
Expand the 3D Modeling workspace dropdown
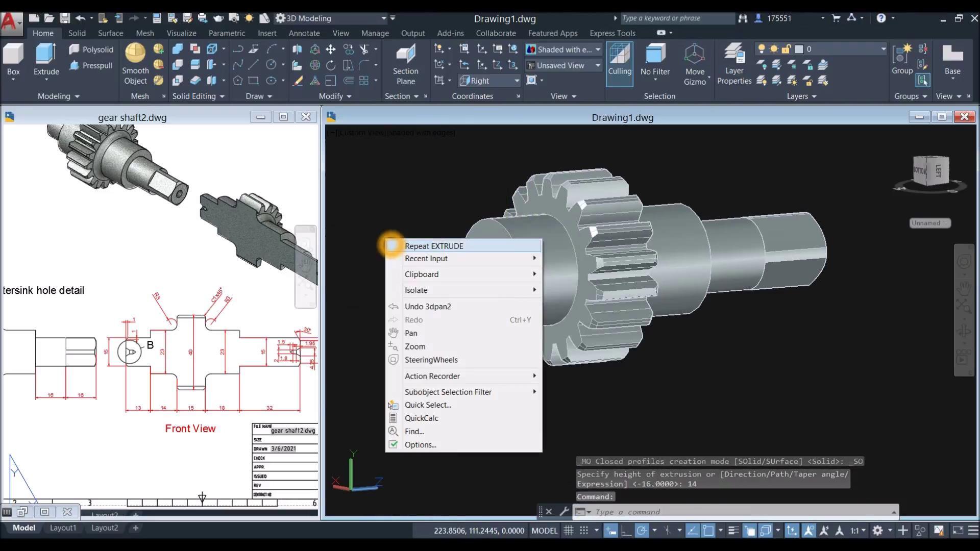(x=384, y=18)
